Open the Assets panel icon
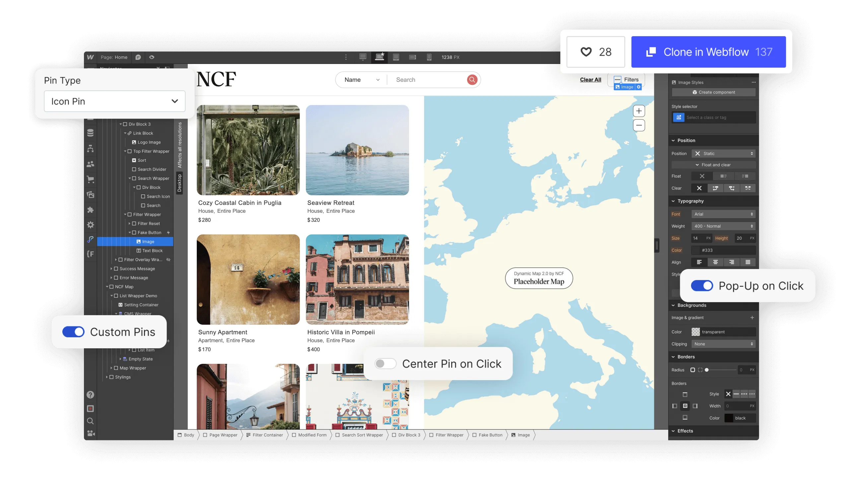The image size is (843, 504). [90, 195]
